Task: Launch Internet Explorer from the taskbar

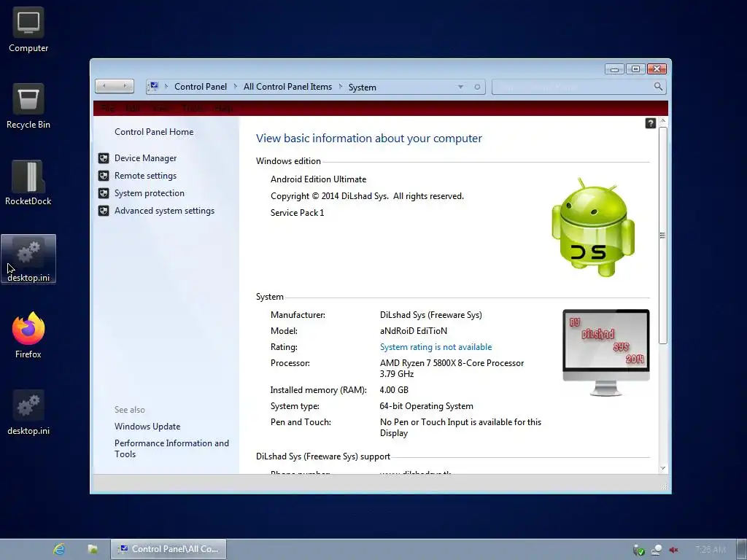Action: [58, 549]
